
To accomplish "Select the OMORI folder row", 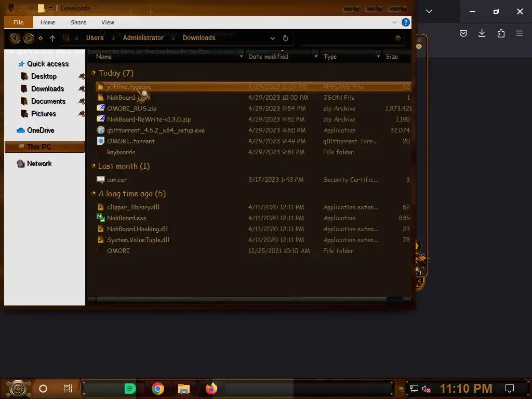I will tap(254, 251).
